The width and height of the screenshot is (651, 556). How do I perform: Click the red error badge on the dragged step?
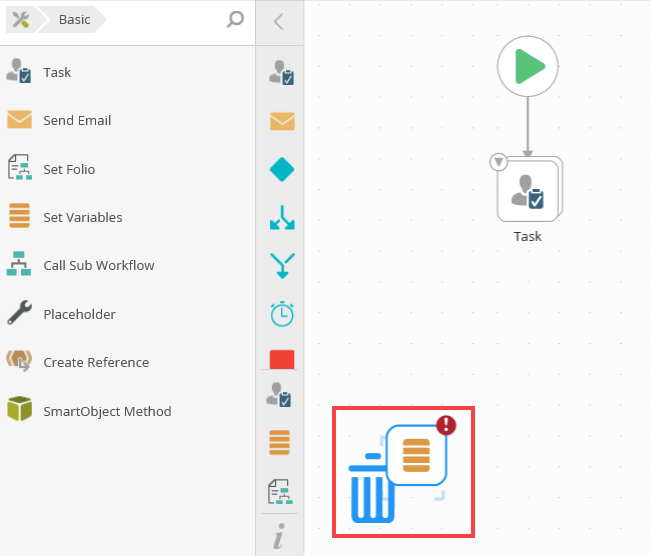pyautogui.click(x=446, y=425)
